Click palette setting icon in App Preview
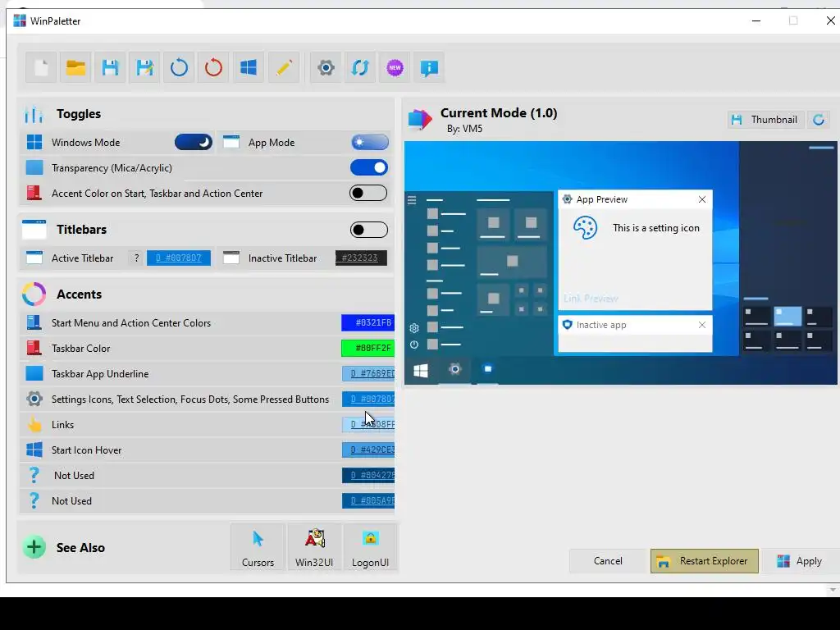 (x=585, y=228)
